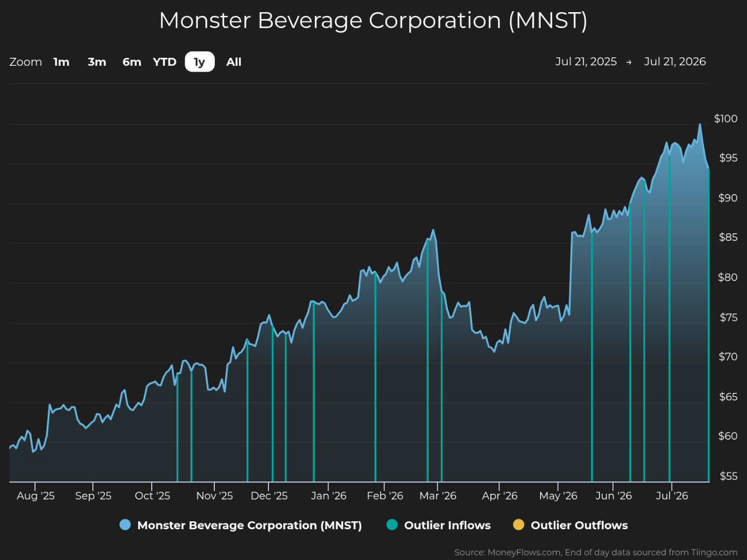The width and height of the screenshot is (747, 560).
Task: Click the MoneyFlows.com source credit text
Action: 596,552
